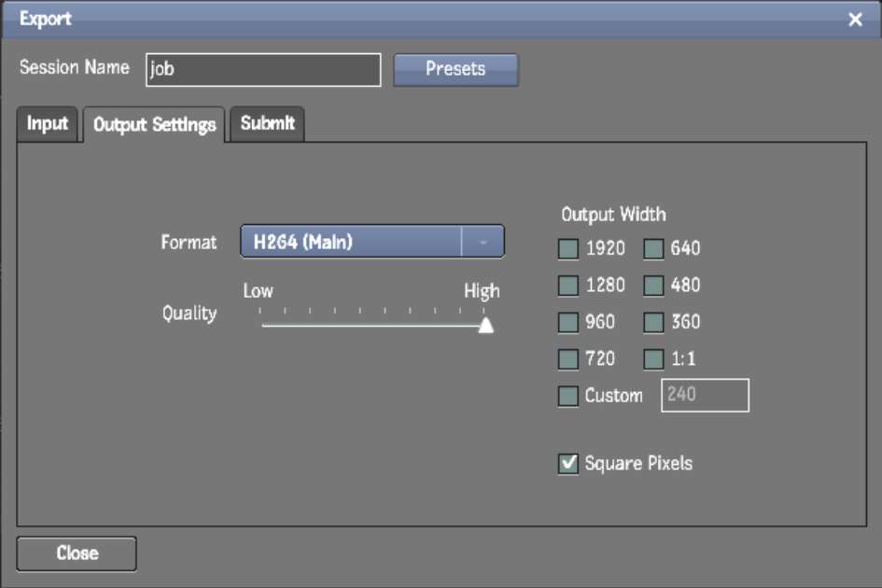This screenshot has width=882, height=588.
Task: Toggle the 480 output width checkbox
Action: click(654, 286)
